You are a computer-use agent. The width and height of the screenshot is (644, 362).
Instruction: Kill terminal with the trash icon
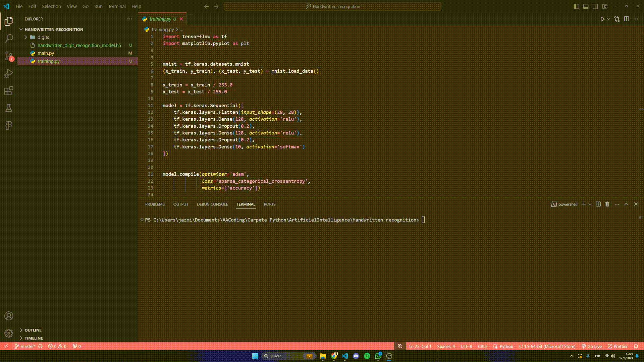(607, 204)
